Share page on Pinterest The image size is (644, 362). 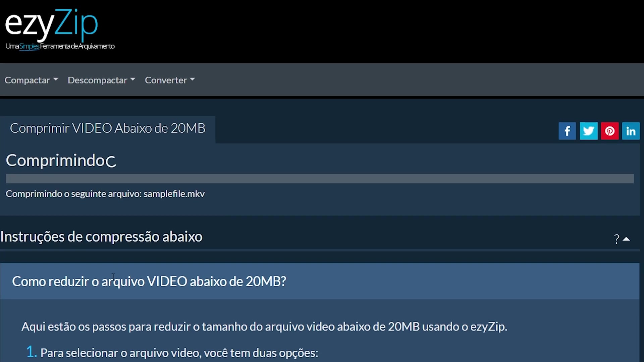[x=609, y=131]
